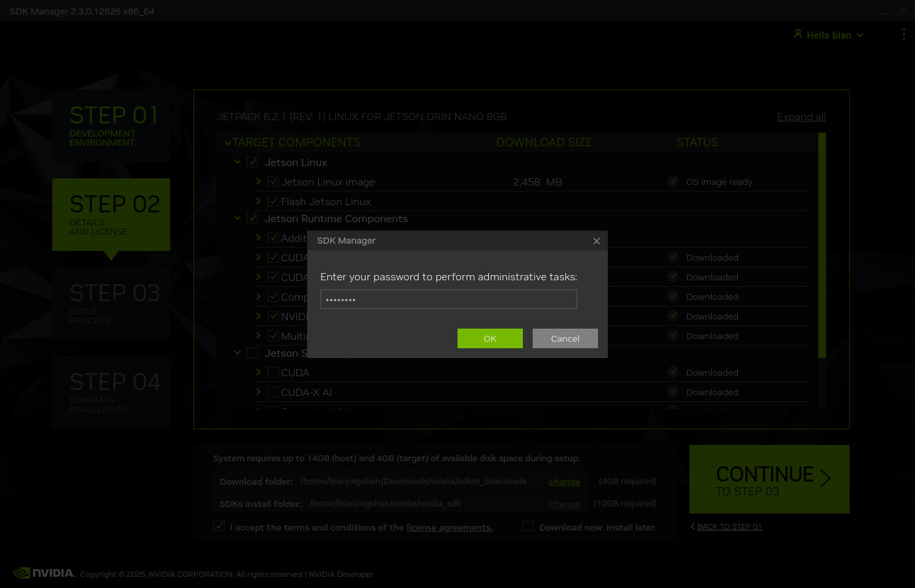Click the SDKs install folder path text
This screenshot has width=915, height=588.
tap(386, 504)
